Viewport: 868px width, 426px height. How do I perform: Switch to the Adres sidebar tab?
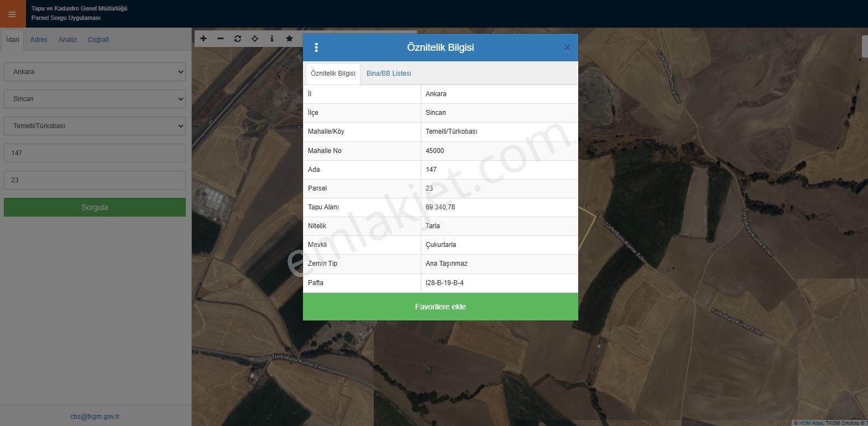[39, 40]
